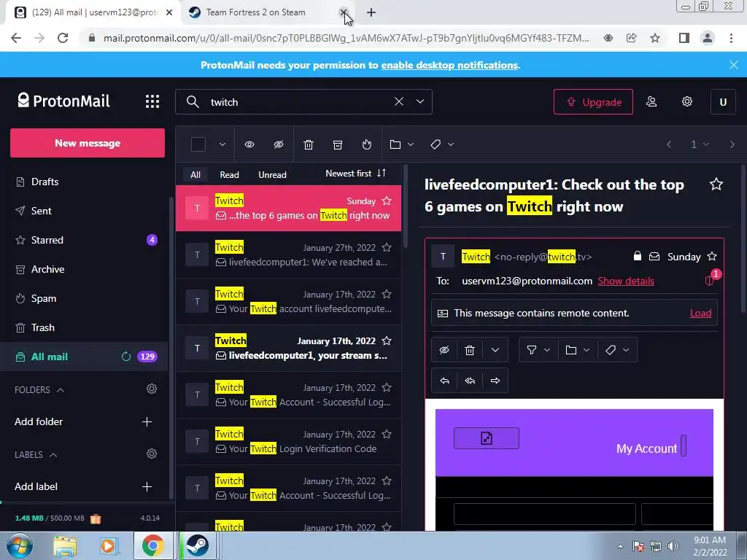747x560 pixels.
Task: Open the Trash folder
Action: (84, 327)
